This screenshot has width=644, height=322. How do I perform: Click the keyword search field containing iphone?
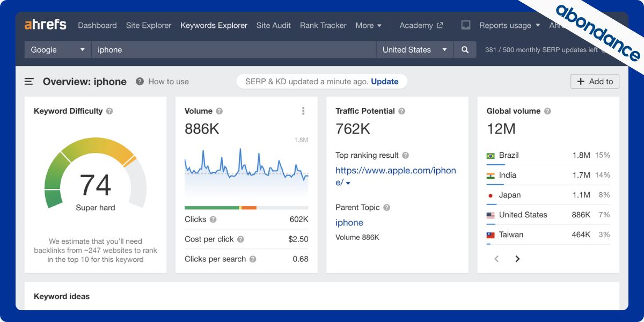233,49
